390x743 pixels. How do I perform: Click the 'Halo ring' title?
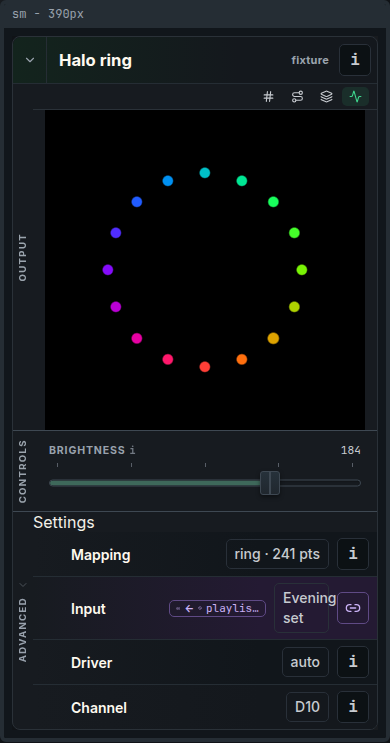point(95,61)
